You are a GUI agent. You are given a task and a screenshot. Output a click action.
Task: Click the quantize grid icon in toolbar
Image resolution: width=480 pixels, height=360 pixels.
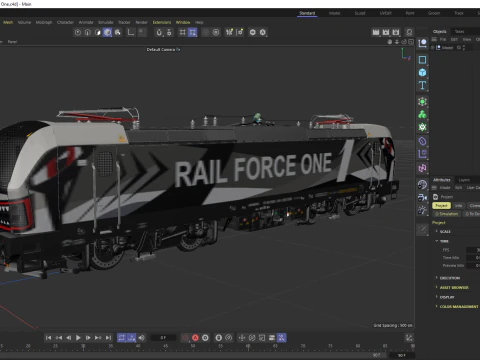tap(182, 32)
